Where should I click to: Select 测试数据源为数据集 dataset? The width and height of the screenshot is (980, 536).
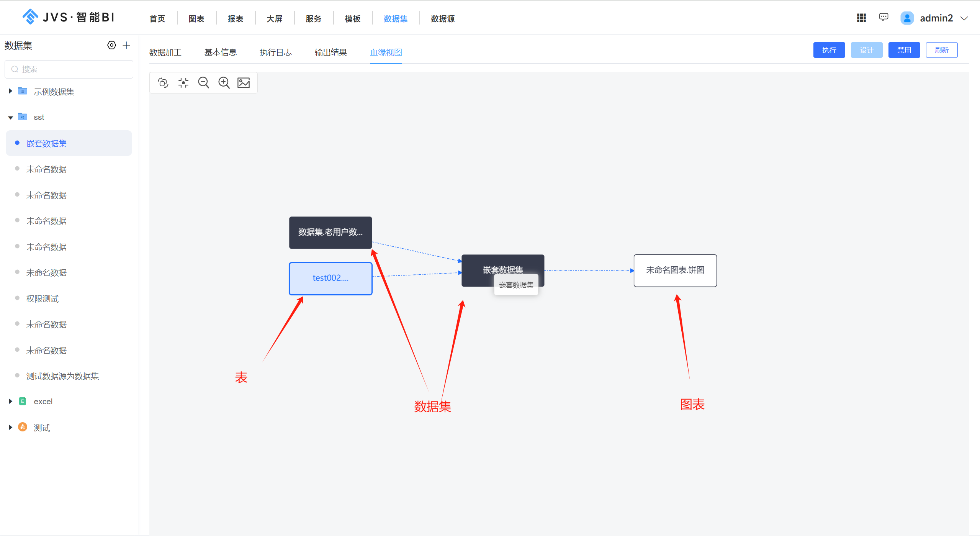62,376
